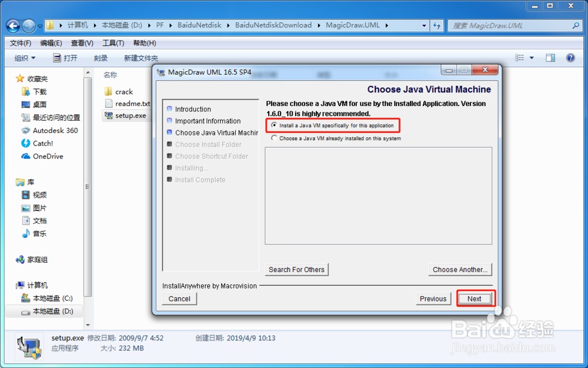Click the Choose Another... button
Viewport: 588px width, 368px height.
tap(460, 270)
